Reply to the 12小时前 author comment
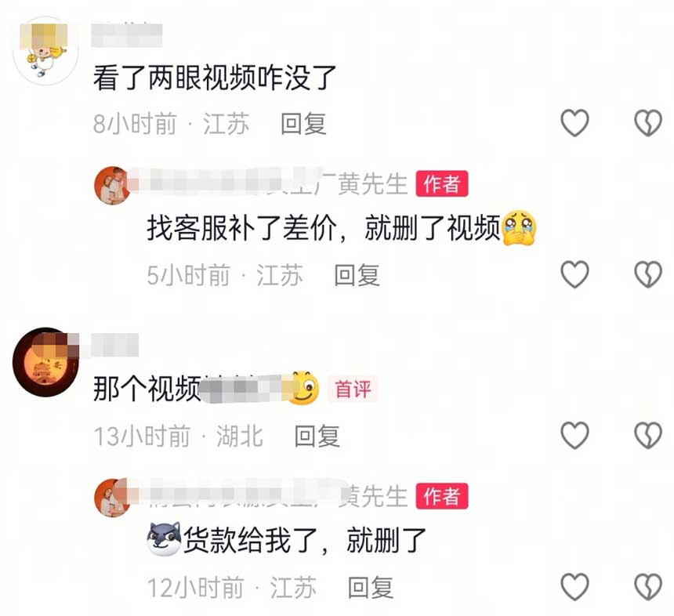Screen dimensions: 674x616 370,587
